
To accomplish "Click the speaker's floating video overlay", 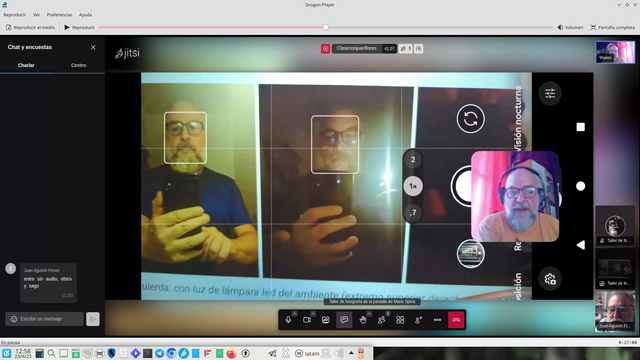I will click(x=515, y=196).
